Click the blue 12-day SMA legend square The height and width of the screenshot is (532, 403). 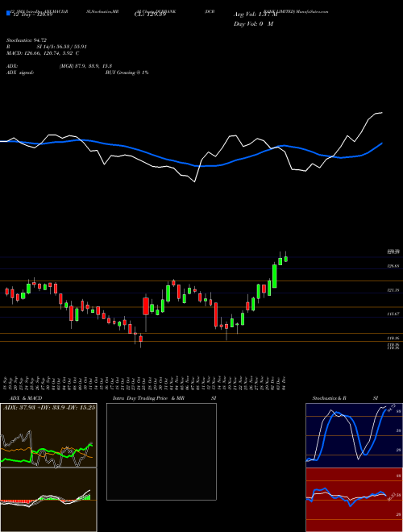point(8,13)
